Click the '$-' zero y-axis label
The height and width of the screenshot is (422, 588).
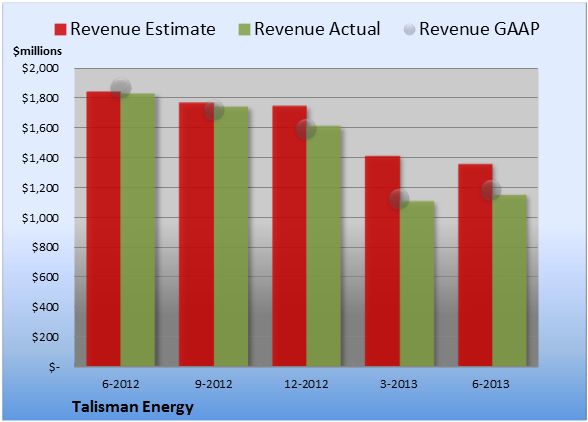point(54,367)
